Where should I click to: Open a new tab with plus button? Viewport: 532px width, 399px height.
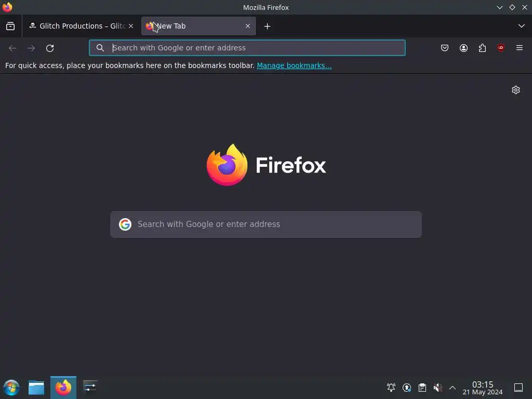coord(268,26)
